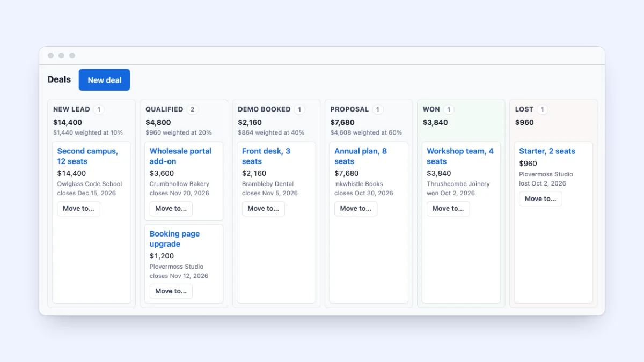
Task: Click the $4,800 QUALIFIED column total
Action: point(158,122)
